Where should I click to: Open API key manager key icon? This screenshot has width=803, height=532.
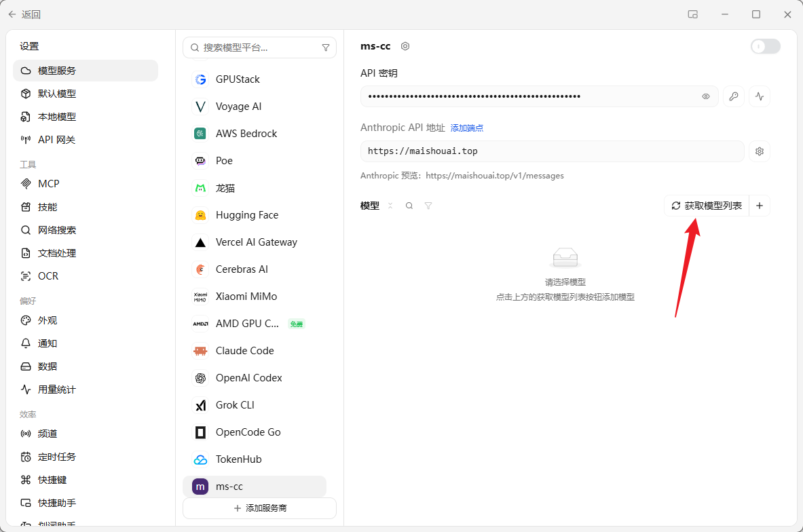734,96
